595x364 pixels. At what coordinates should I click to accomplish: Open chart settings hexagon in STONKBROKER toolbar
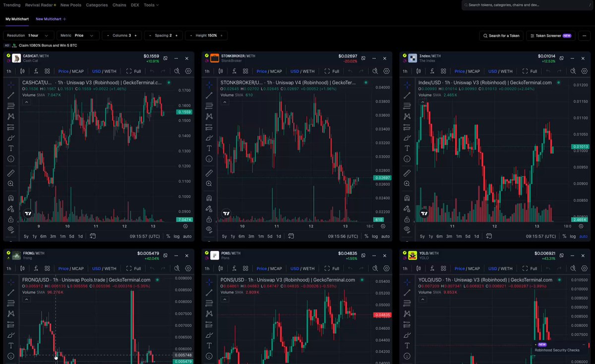pos(387,71)
